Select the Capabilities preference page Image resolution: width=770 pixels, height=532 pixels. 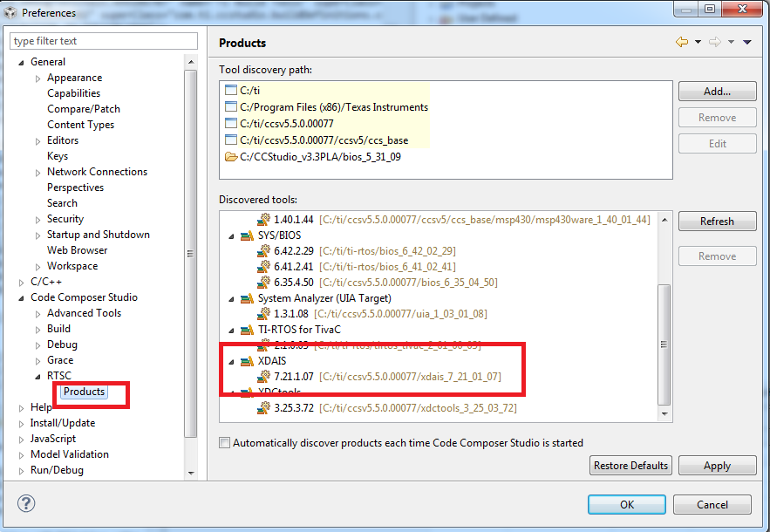click(x=73, y=92)
